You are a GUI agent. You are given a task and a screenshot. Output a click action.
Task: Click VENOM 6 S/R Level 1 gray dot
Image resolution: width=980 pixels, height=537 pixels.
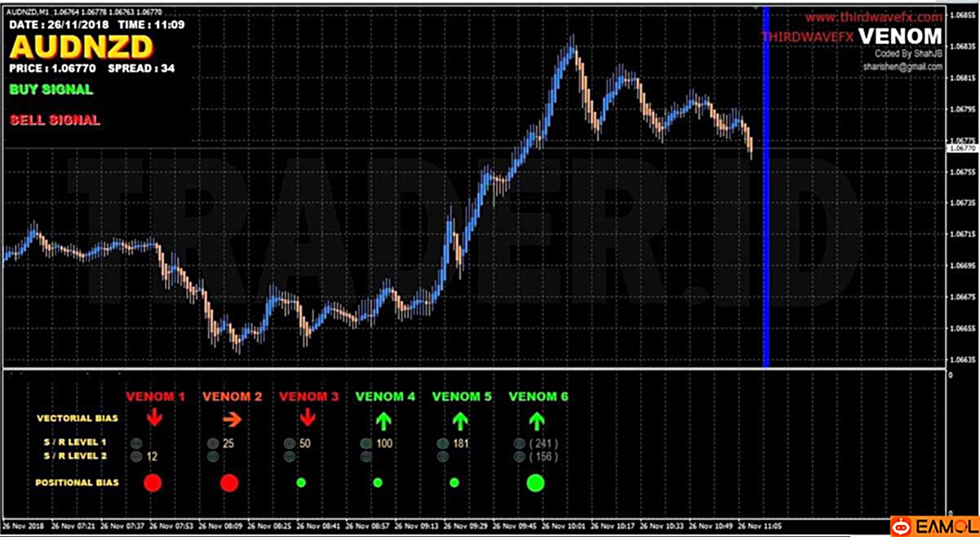[x=519, y=444]
